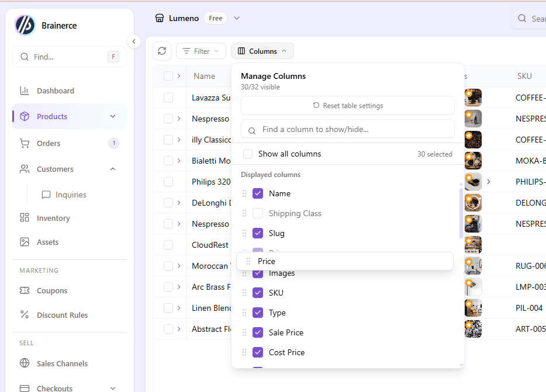
Task: Click the Brainerce logo icon
Action: 25,25
